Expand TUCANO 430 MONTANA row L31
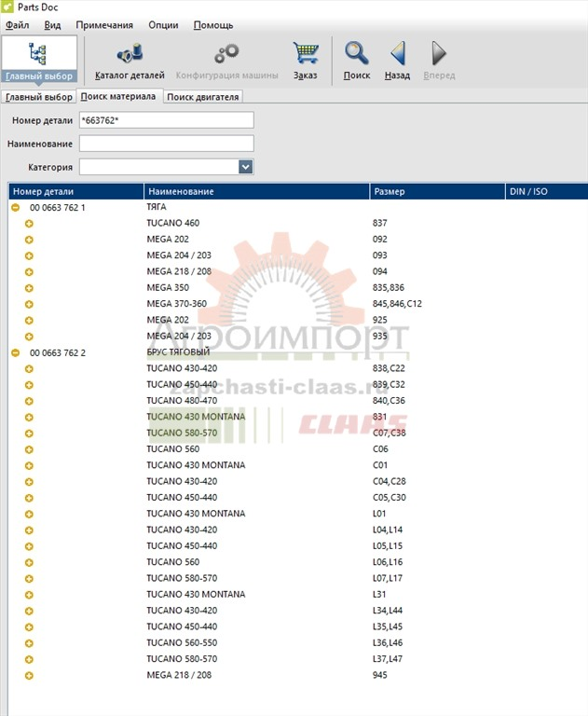Screen dimensions: 588x716 29,595
